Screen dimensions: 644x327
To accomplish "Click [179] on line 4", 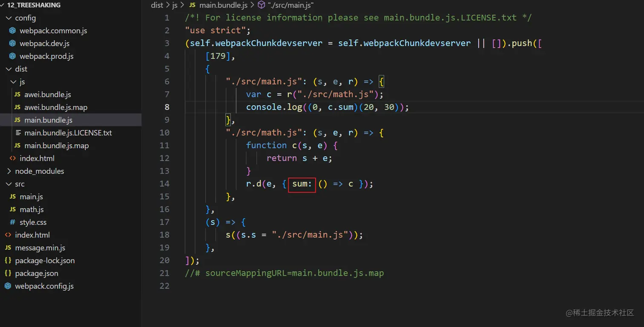I will (218, 56).
